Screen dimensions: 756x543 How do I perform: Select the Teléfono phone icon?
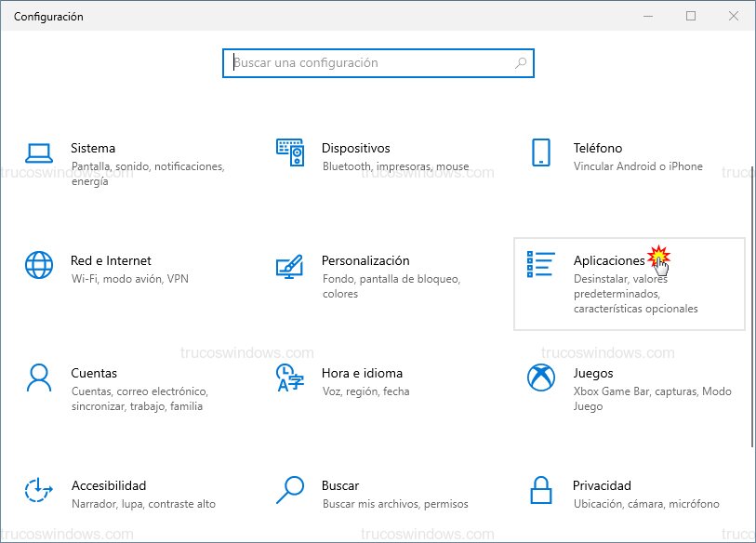click(x=540, y=152)
